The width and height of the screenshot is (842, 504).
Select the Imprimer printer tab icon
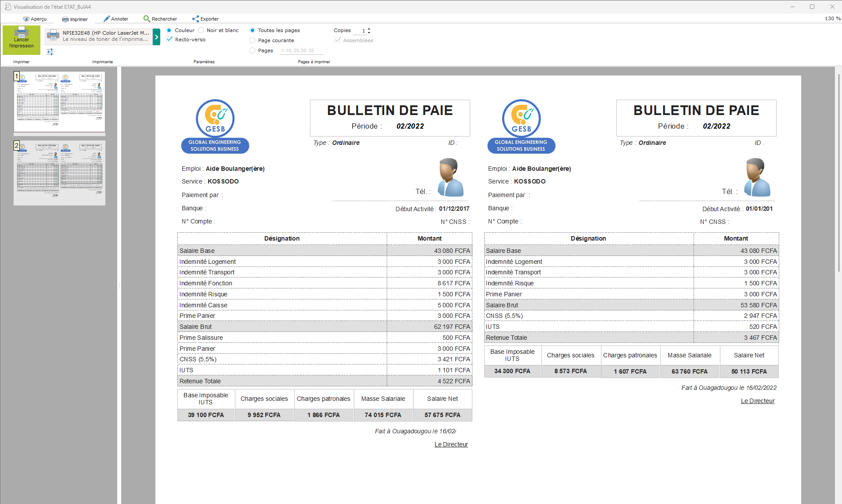pos(64,19)
